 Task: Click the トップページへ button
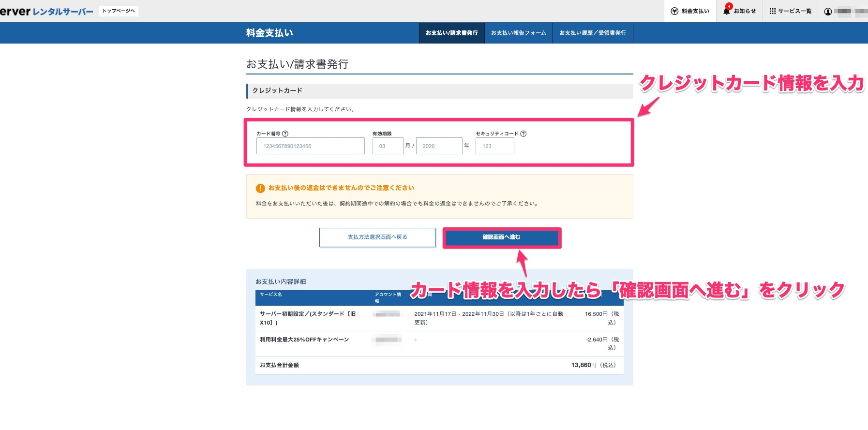tap(119, 11)
